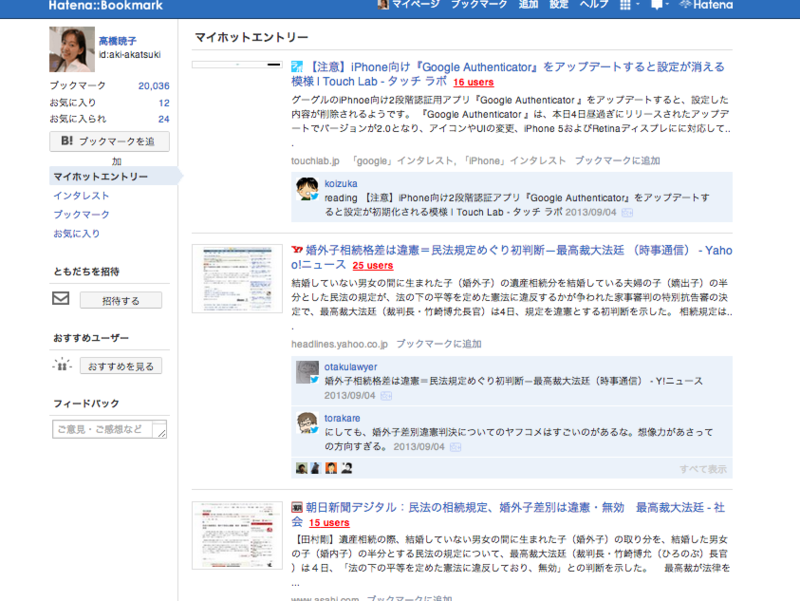800x601 pixels.
Task: Click koizuka's avatar in comment
Action: 307,189
